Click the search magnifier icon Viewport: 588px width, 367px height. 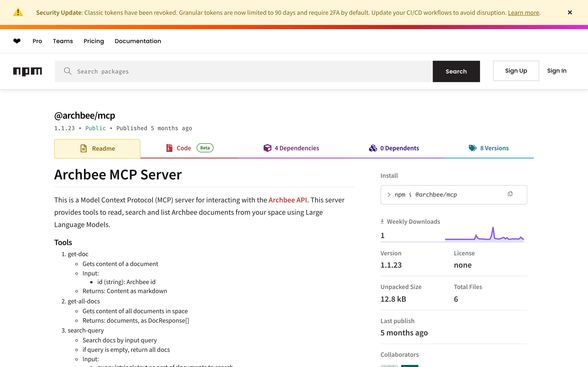pos(68,71)
